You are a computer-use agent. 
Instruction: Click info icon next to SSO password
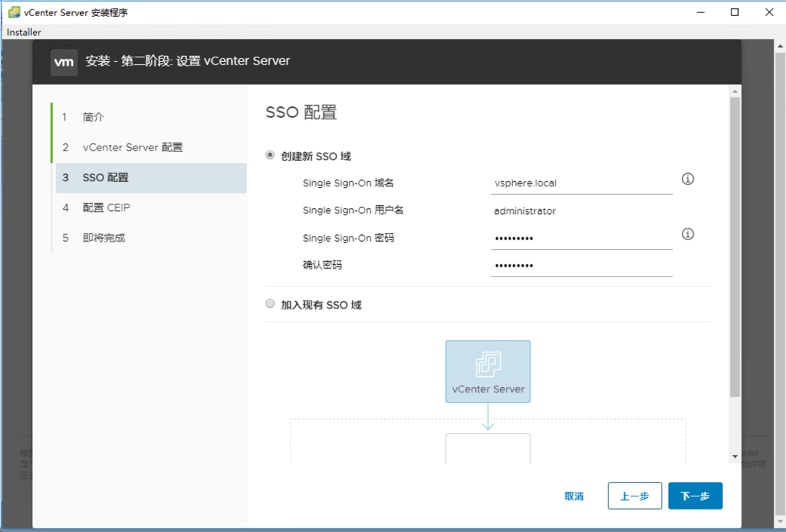coord(688,234)
